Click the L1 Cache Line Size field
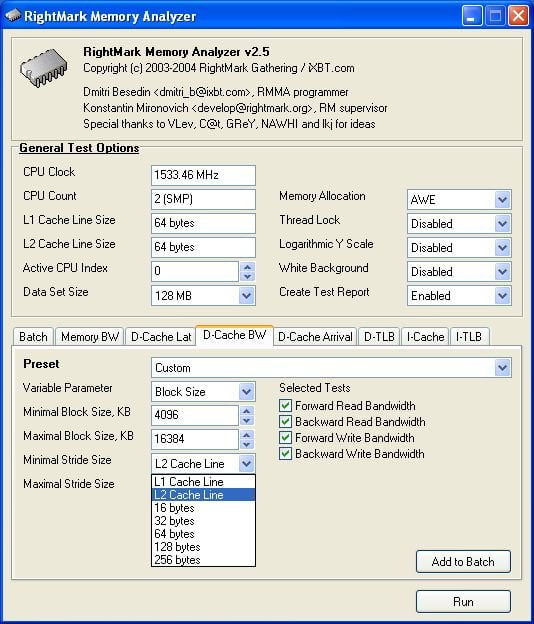Viewport: 534px width, 624px height. click(203, 223)
